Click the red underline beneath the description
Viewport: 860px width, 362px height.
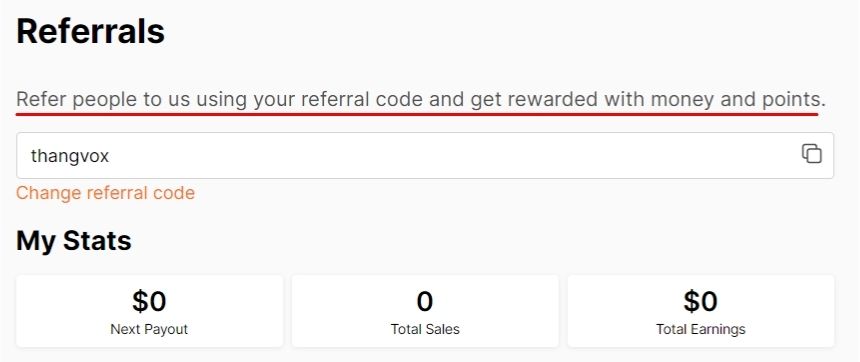(x=417, y=114)
